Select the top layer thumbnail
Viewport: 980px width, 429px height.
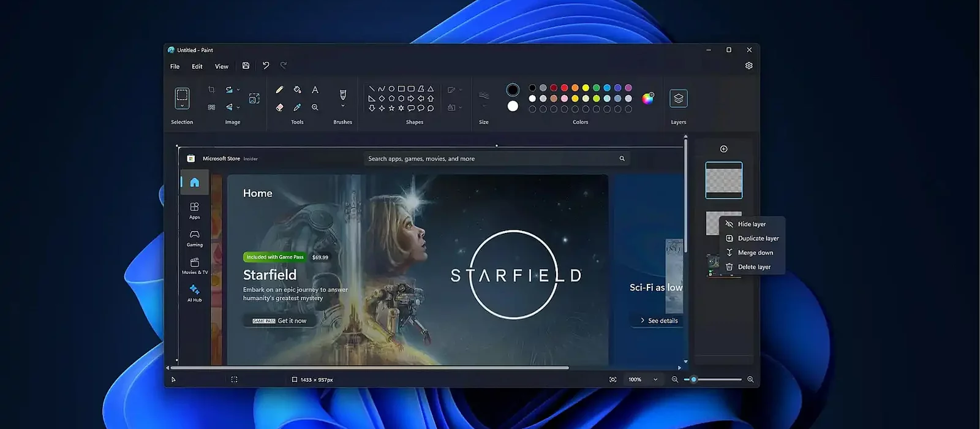[x=724, y=180]
